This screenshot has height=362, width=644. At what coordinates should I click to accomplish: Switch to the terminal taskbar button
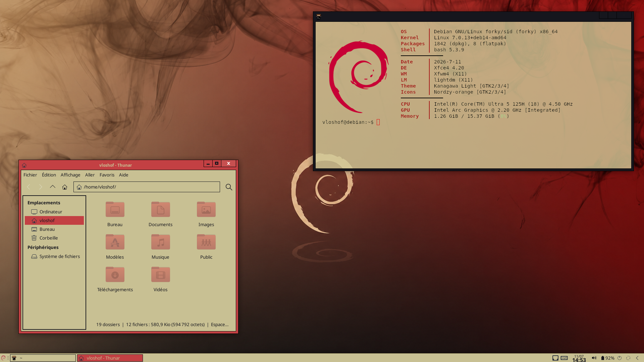pyautogui.click(x=43, y=358)
